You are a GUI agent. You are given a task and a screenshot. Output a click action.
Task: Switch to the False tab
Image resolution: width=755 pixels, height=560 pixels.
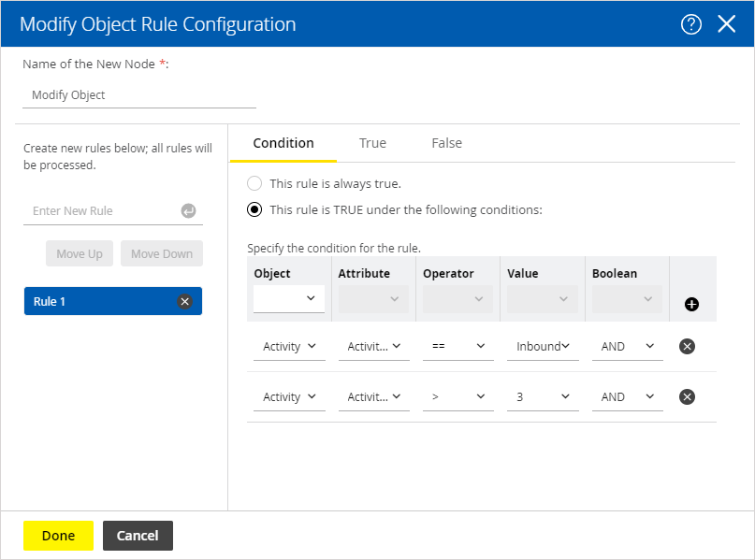pos(446,143)
